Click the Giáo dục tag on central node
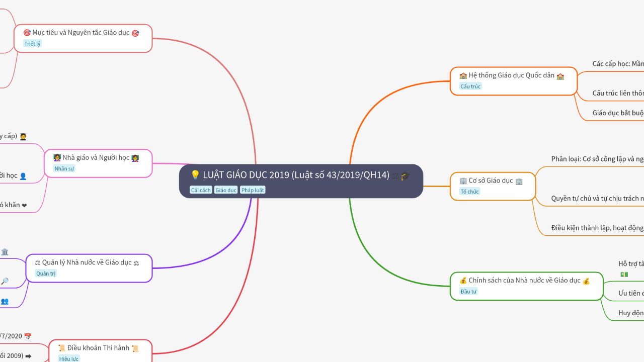The image size is (644, 362). (x=226, y=190)
